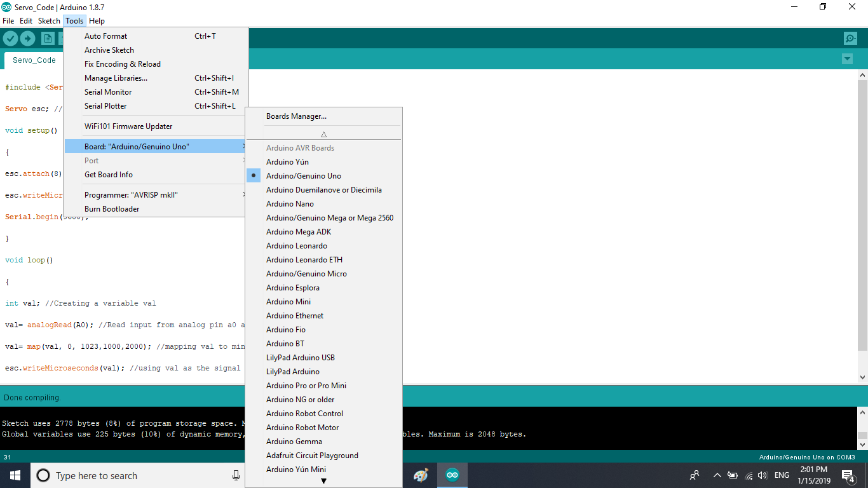Click the Wi-Fi network tray icon
The height and width of the screenshot is (488, 868).
coord(749,475)
